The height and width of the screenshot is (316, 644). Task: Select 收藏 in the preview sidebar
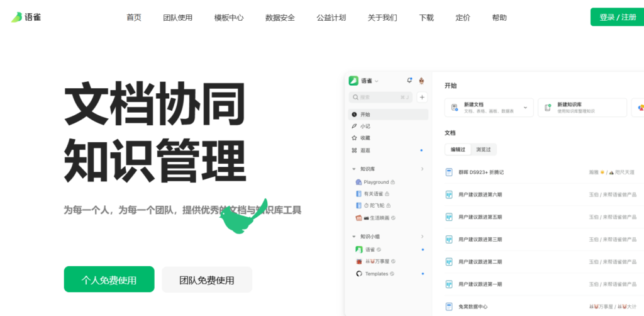click(x=388, y=138)
